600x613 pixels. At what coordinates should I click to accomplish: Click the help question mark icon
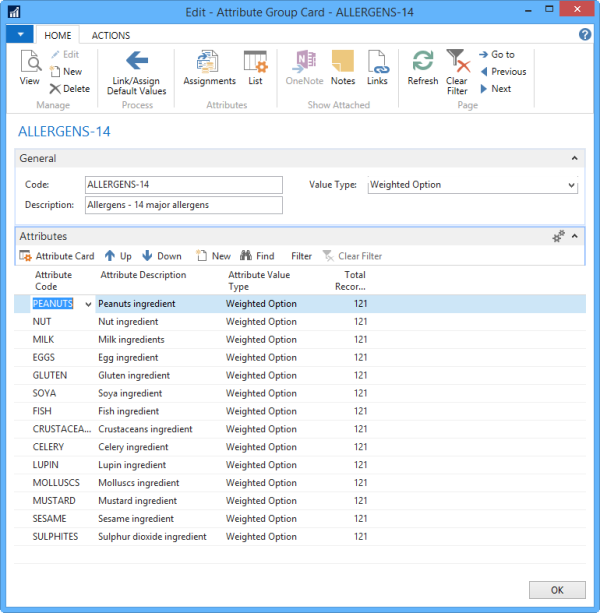coord(585,34)
